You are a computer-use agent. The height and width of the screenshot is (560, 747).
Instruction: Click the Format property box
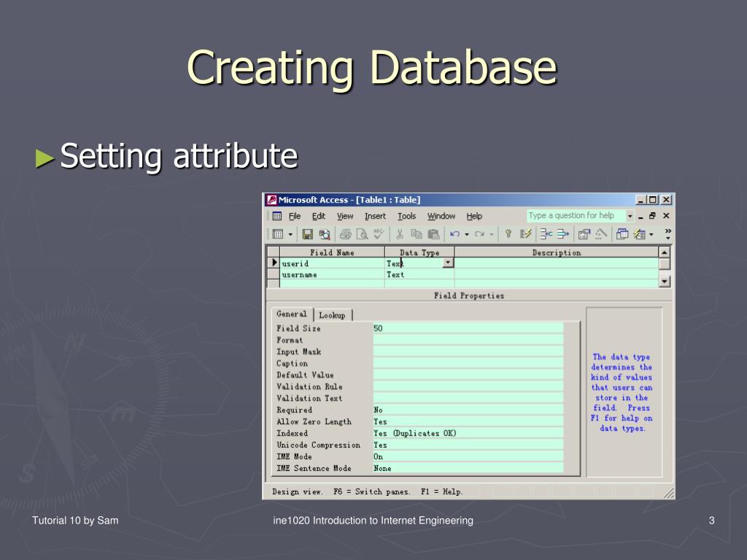coord(468,340)
